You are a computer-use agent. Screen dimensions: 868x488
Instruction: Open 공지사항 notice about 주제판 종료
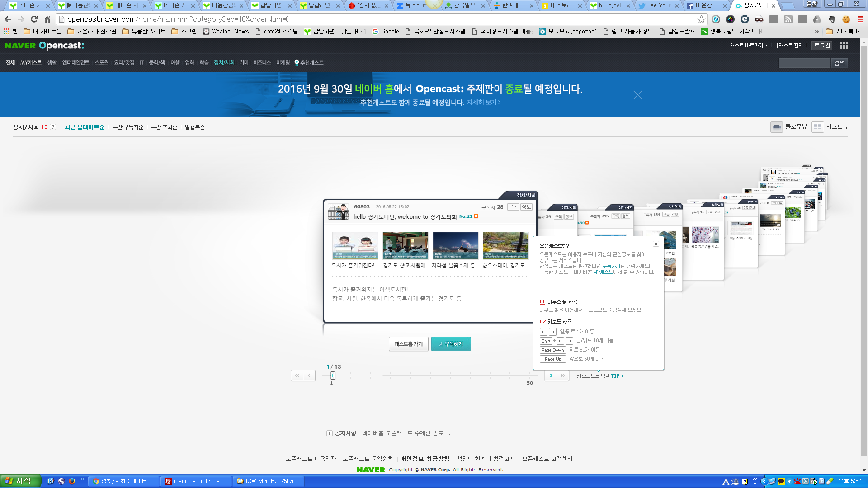[406, 433]
